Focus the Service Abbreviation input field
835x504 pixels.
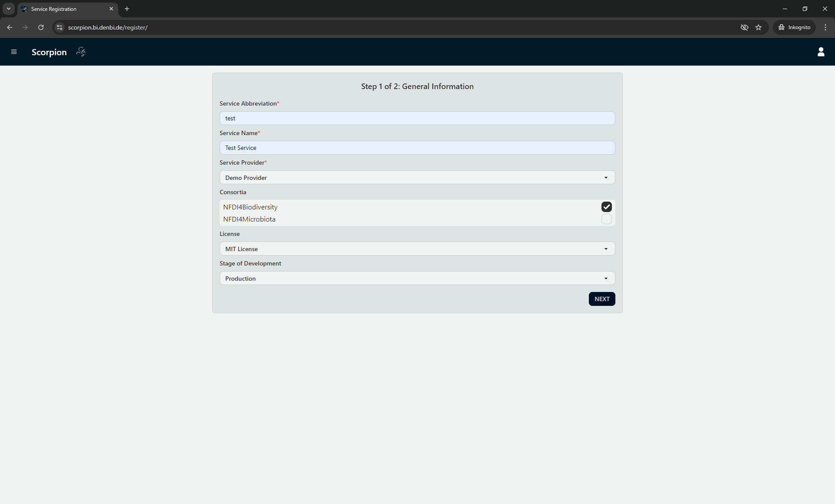pos(417,118)
